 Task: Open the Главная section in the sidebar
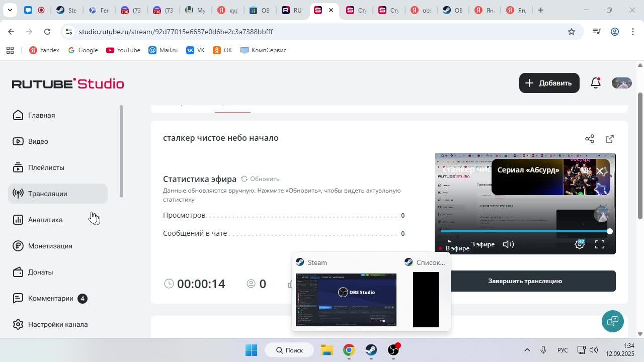[x=58, y=115]
